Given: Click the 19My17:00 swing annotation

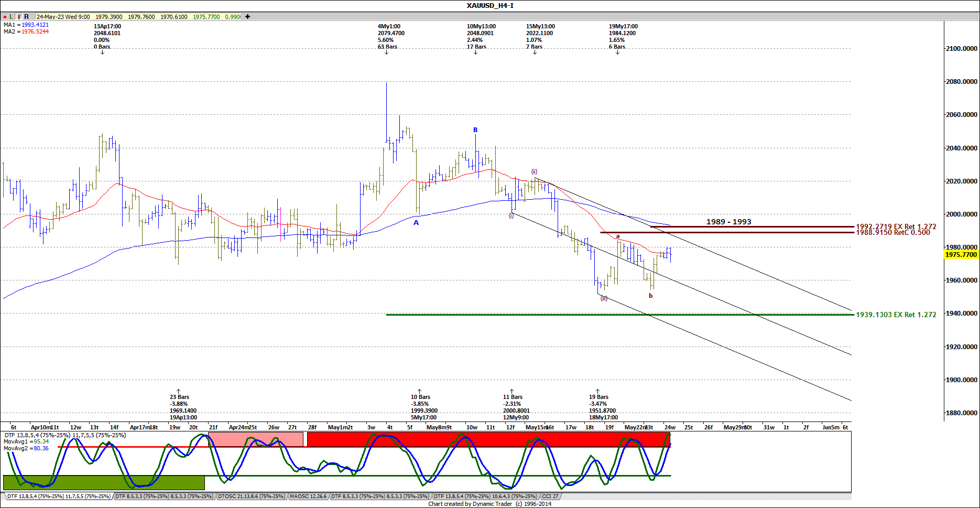Looking at the screenshot, I should pos(623,36).
